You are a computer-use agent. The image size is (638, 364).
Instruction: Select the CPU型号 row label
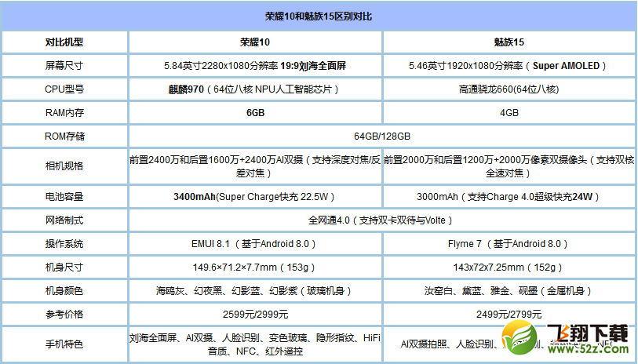[x=64, y=89]
